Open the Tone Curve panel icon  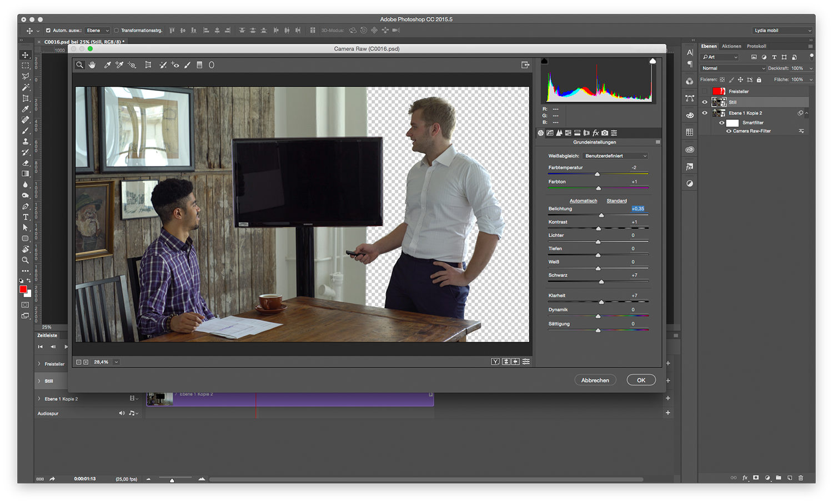[550, 133]
